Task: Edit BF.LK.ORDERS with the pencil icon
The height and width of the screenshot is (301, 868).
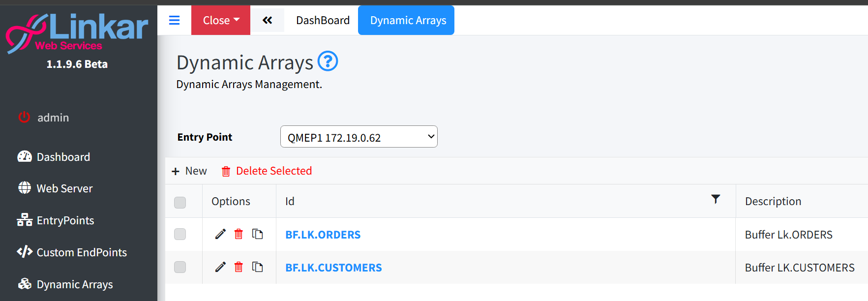Action: tap(220, 234)
